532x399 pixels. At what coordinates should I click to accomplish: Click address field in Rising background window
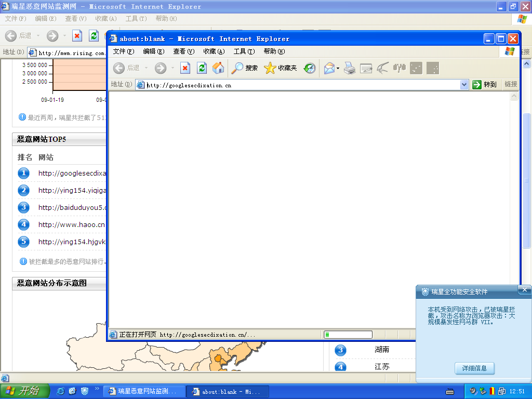[x=67, y=52]
